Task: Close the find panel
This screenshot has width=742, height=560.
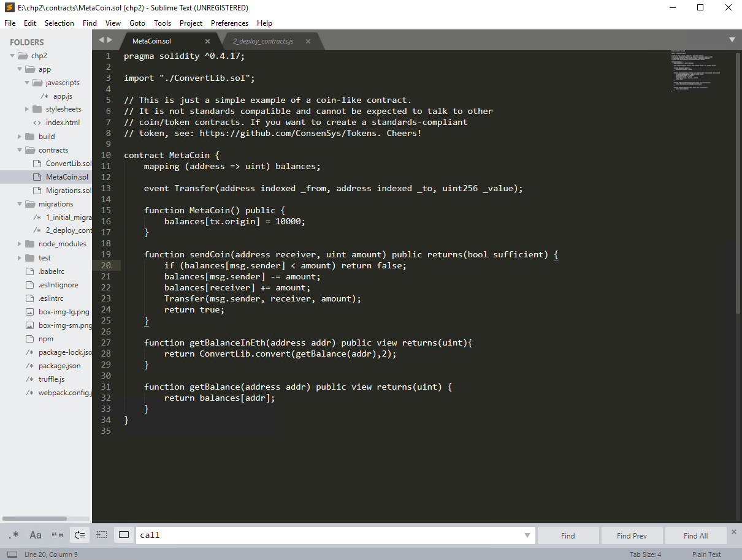Action: click(x=734, y=532)
